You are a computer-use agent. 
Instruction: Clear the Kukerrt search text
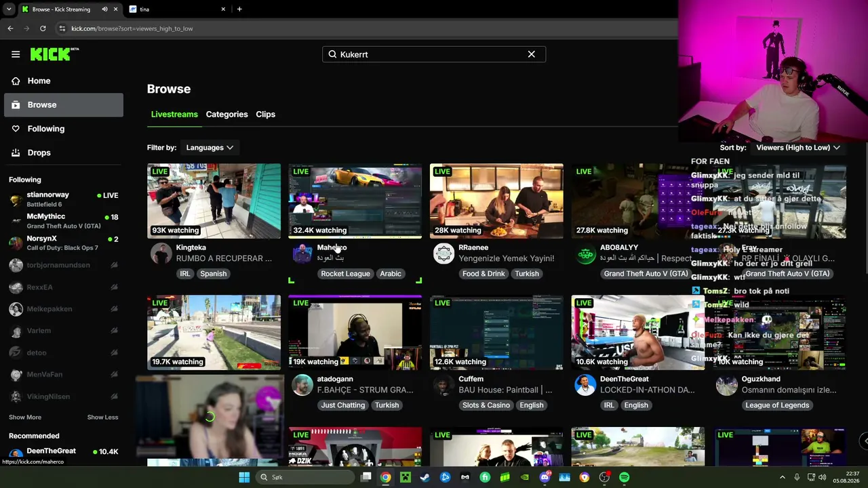coord(532,54)
